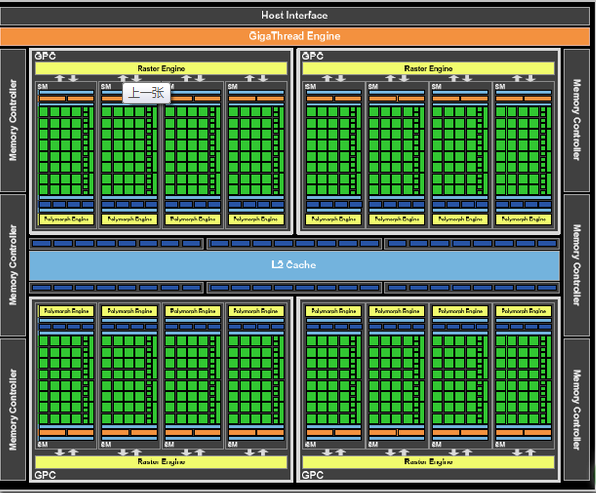Click the upper-left GPC label

[45, 56]
